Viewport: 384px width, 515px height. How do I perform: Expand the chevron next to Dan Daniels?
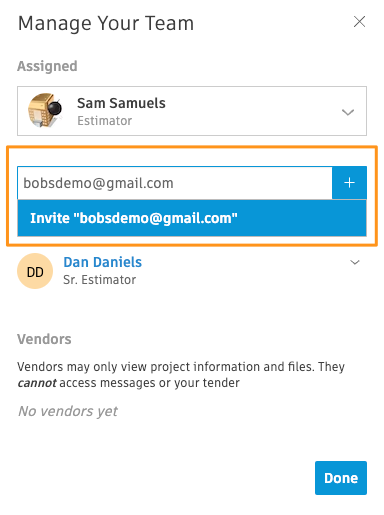click(x=355, y=262)
